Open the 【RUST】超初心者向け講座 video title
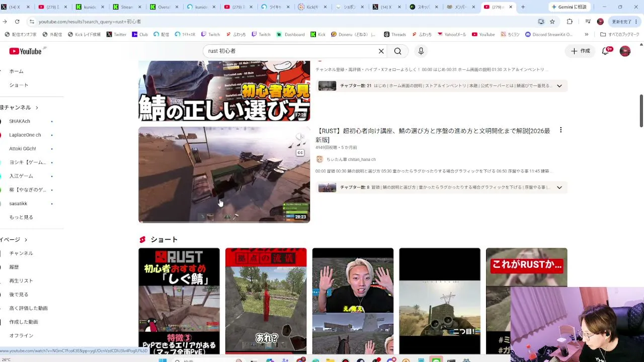The height and width of the screenshot is (362, 644). click(x=433, y=135)
